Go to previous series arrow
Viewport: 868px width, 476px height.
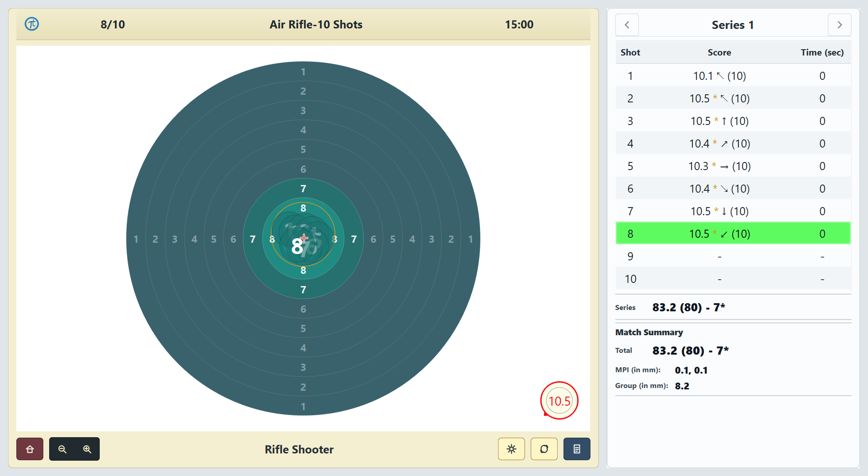[x=627, y=25]
